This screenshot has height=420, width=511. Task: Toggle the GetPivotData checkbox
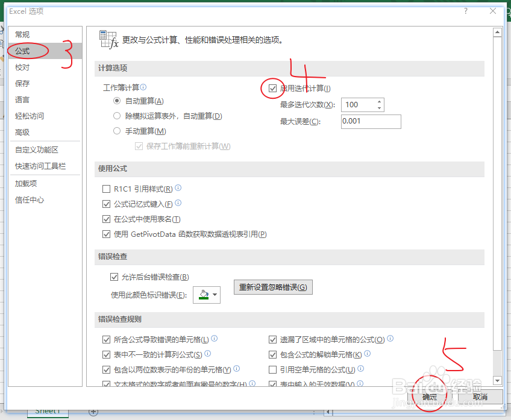click(x=106, y=234)
